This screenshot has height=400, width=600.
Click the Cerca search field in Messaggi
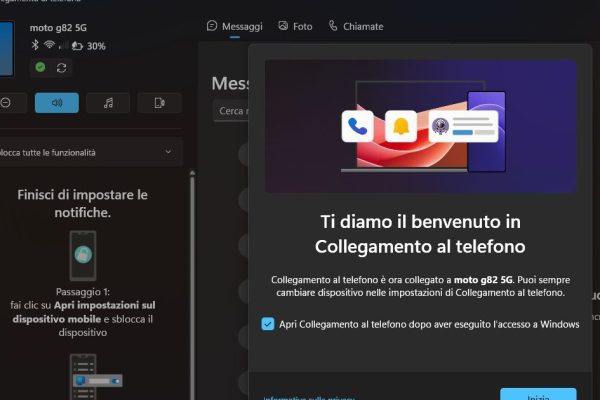click(231, 111)
